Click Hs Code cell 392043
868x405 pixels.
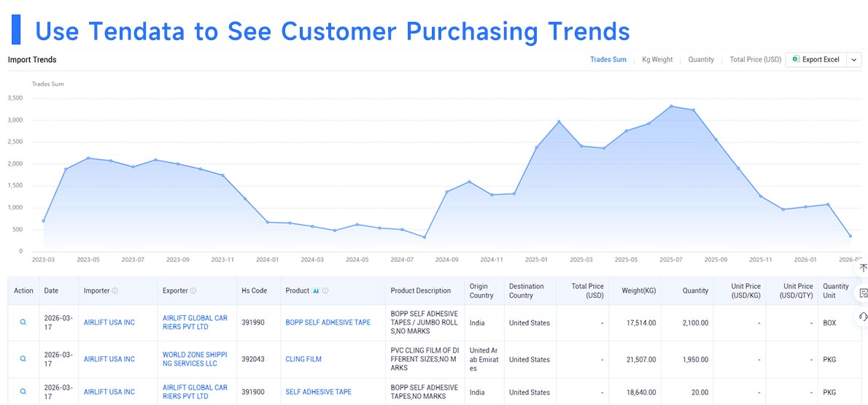(x=253, y=359)
